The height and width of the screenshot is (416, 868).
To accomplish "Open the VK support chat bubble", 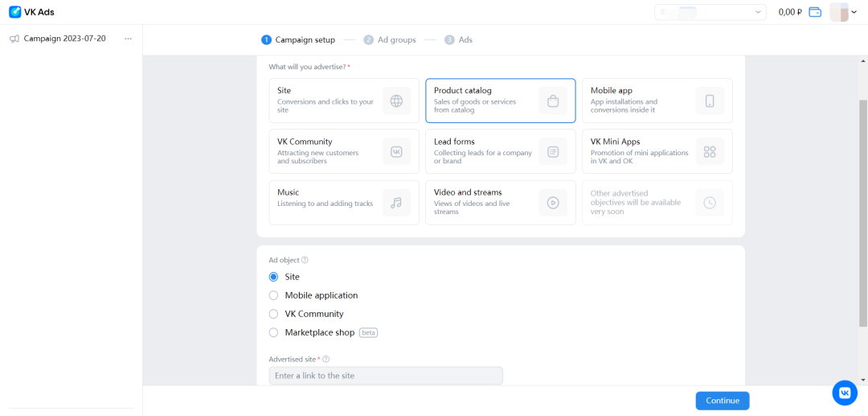I will tap(845, 393).
